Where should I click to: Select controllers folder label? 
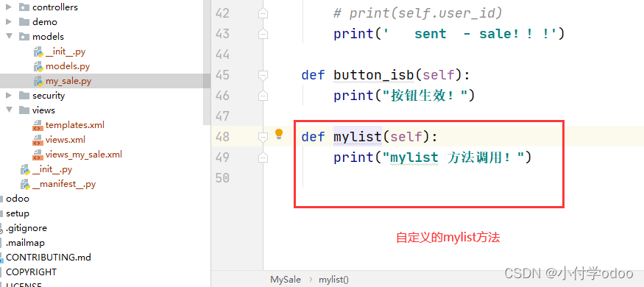coord(55,7)
